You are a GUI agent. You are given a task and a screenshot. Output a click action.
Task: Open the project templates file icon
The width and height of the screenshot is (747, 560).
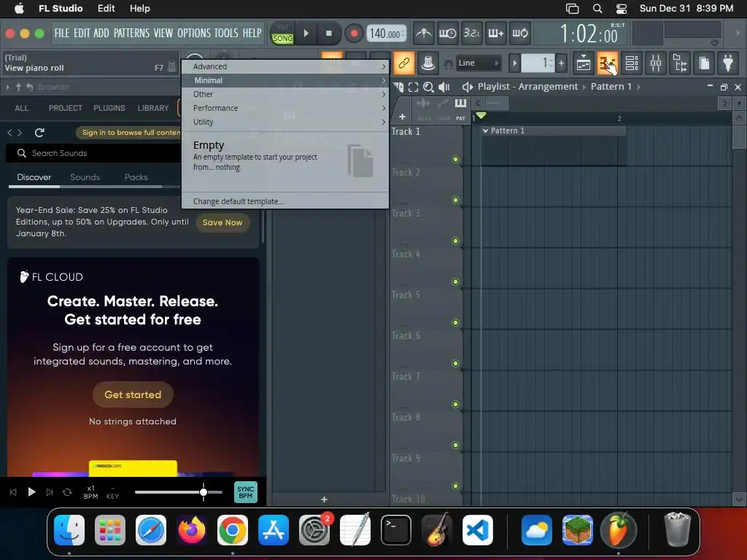point(704,63)
